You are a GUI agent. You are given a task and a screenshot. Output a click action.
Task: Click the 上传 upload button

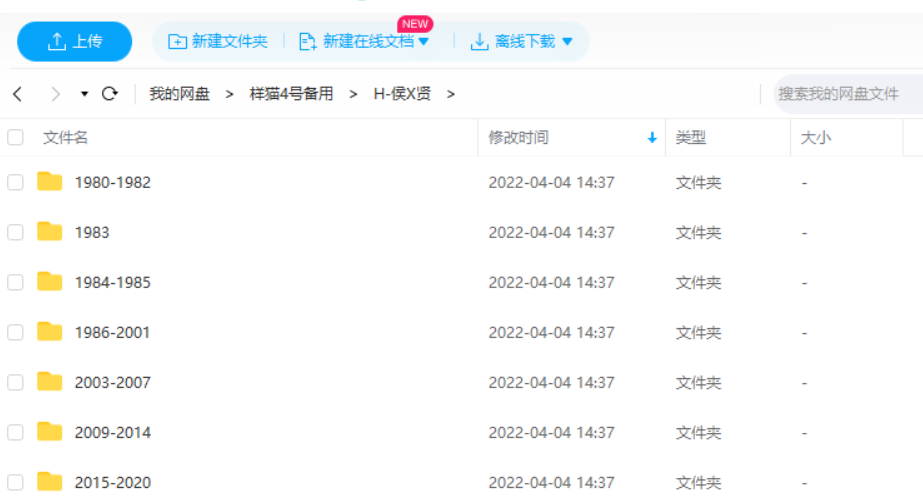[75, 42]
